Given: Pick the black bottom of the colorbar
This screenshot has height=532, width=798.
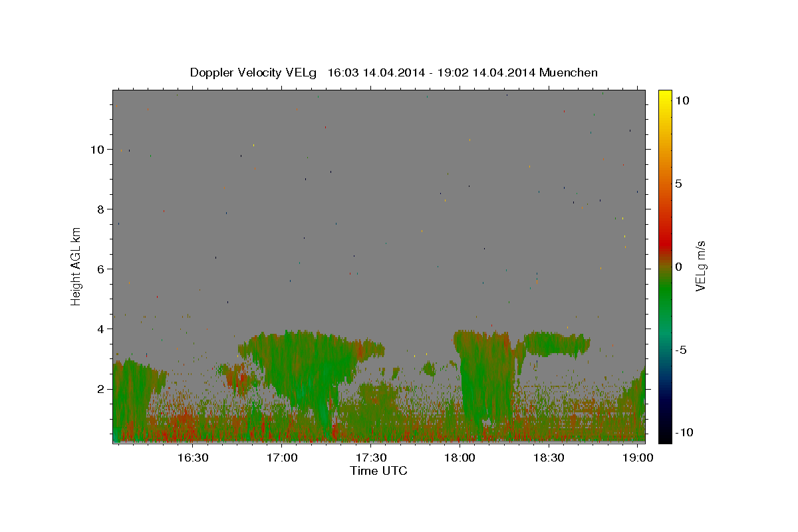Looking at the screenshot, I should click(x=664, y=436).
